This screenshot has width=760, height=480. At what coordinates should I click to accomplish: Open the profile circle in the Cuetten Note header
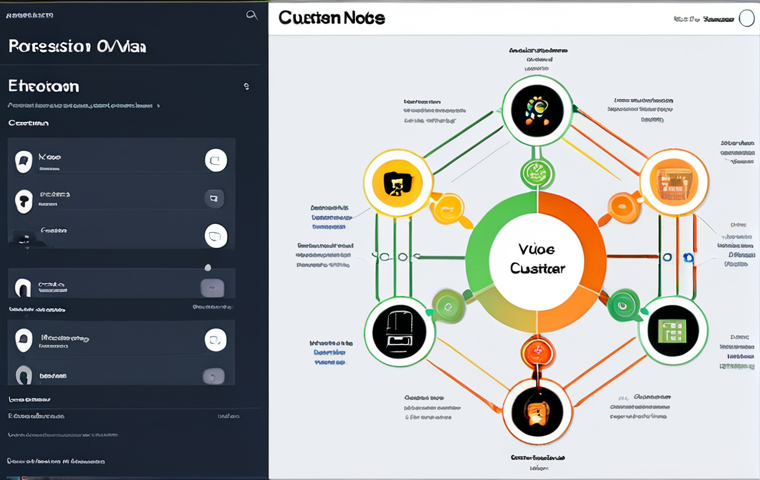(747, 19)
